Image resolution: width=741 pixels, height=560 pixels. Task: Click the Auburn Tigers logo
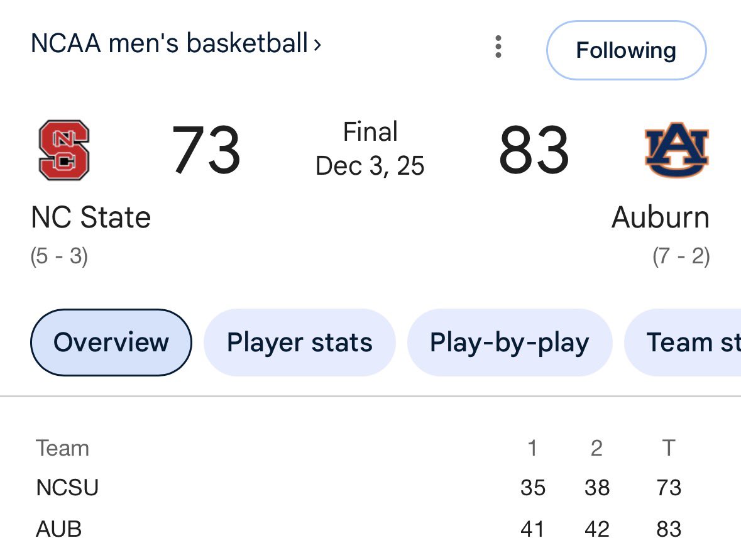(x=676, y=150)
